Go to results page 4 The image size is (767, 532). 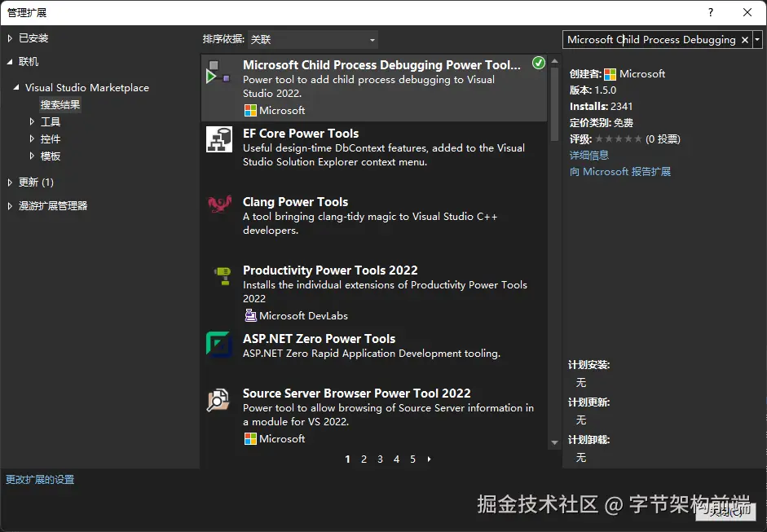(x=397, y=459)
